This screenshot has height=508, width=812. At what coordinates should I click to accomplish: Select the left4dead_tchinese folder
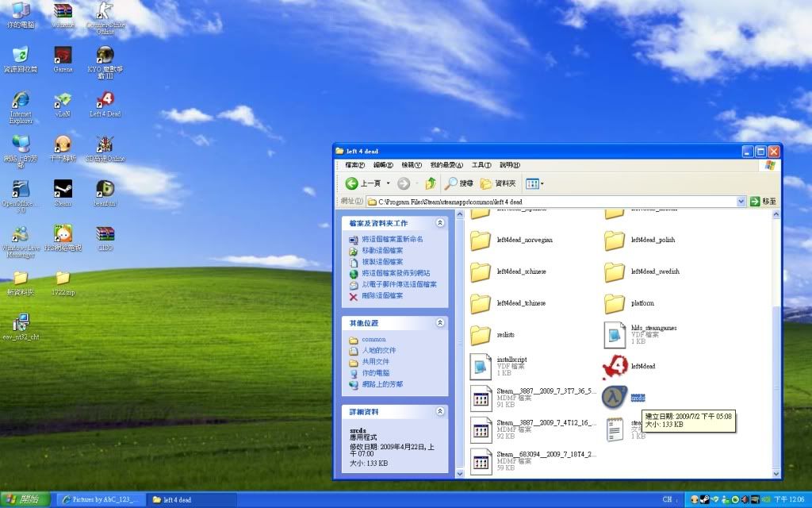point(481,303)
